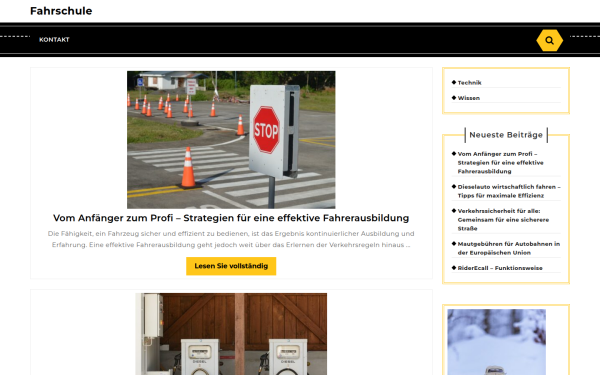The image size is (600, 375).
Task: Open RiderEcall – Funktionsweise post link
Action: (500, 268)
